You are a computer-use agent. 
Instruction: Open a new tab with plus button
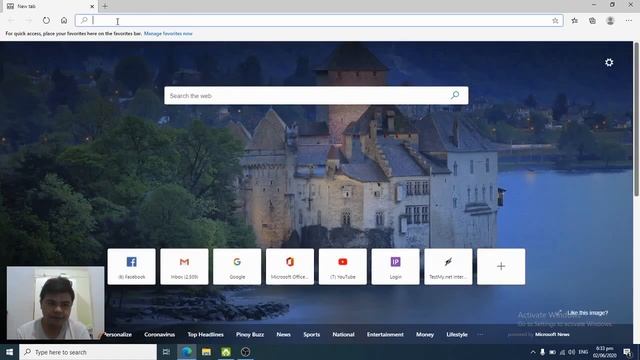click(105, 6)
